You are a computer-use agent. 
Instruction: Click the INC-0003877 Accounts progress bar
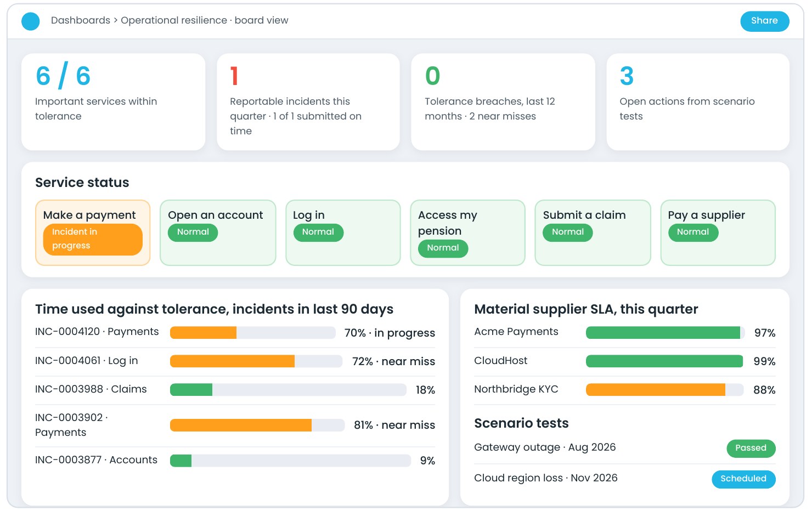pos(290,461)
